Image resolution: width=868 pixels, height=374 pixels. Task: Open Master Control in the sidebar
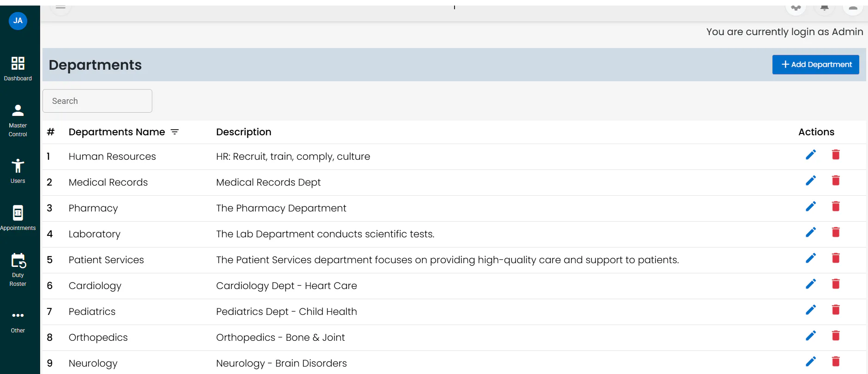coord(18,121)
